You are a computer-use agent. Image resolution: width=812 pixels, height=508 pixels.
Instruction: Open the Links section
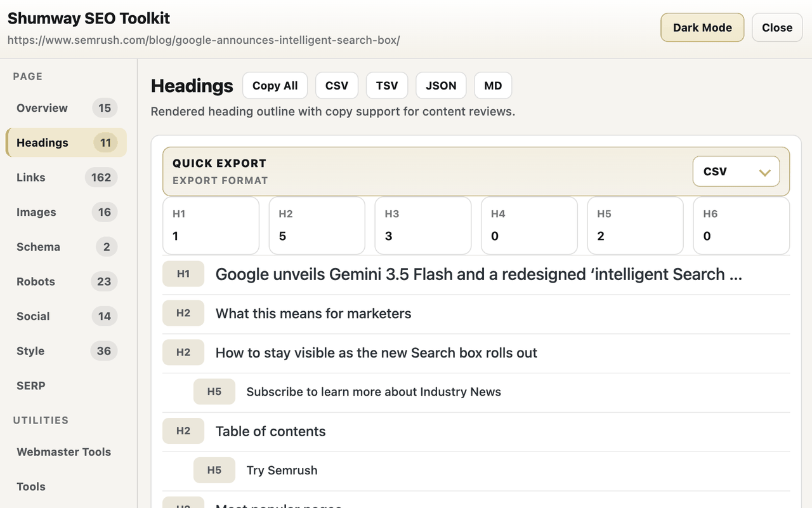point(66,177)
